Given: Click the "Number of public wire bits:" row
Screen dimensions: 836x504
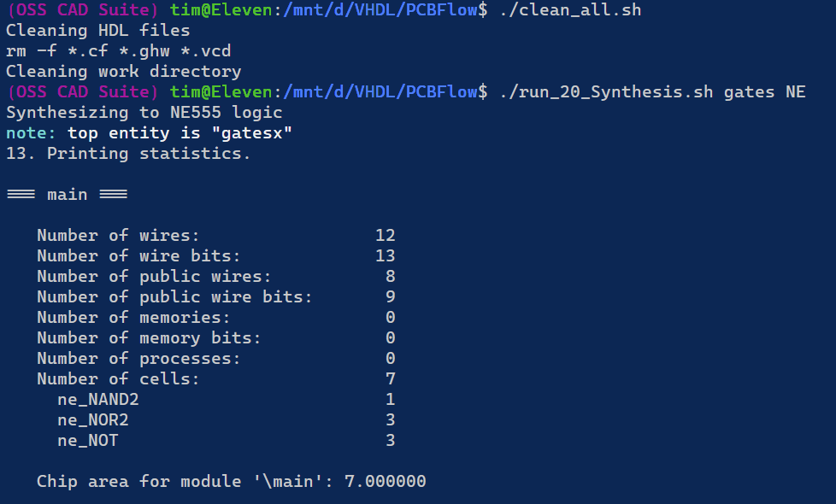Looking at the screenshot, I should pyautogui.click(x=174, y=297).
